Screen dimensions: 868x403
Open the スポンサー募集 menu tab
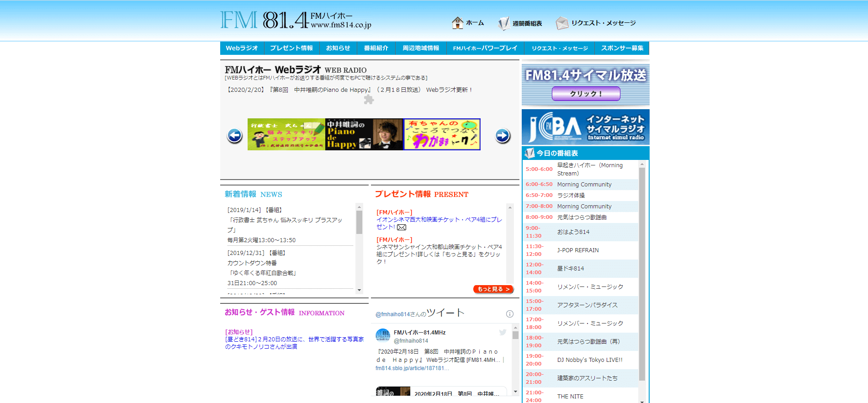[x=622, y=48]
